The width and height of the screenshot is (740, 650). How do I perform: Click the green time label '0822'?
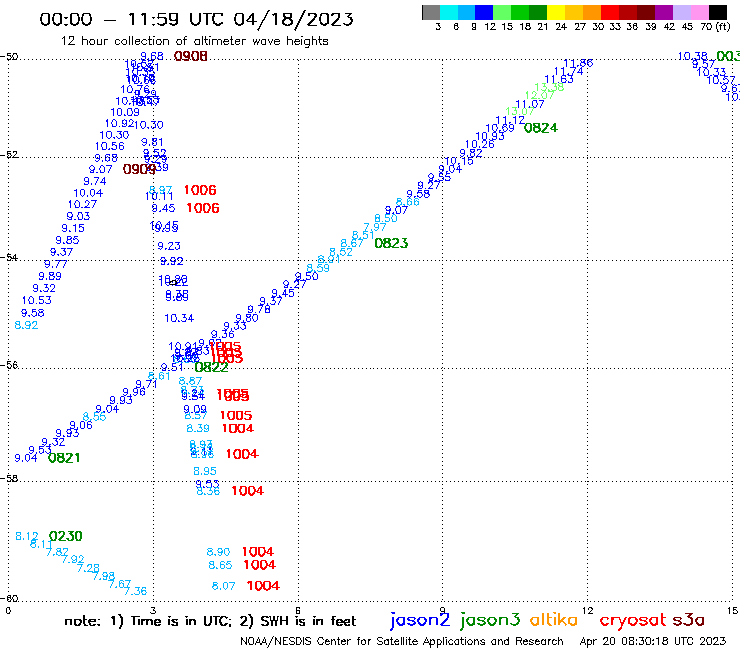pos(211,367)
